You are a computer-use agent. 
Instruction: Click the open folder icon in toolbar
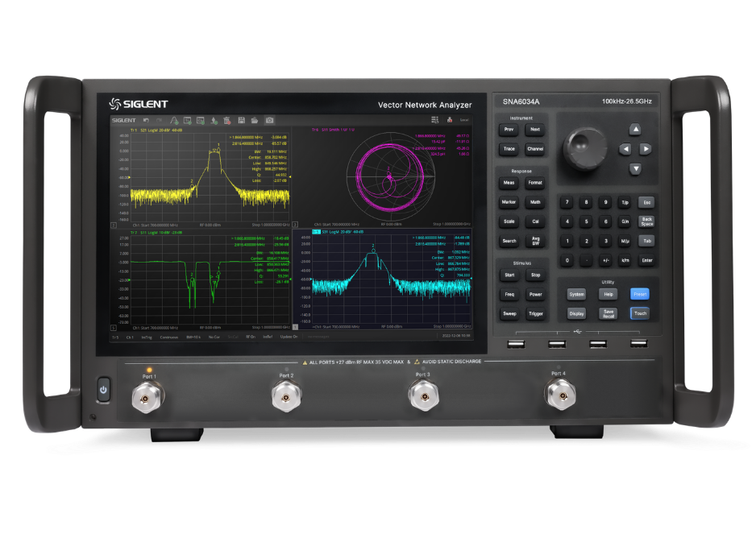tap(255, 120)
